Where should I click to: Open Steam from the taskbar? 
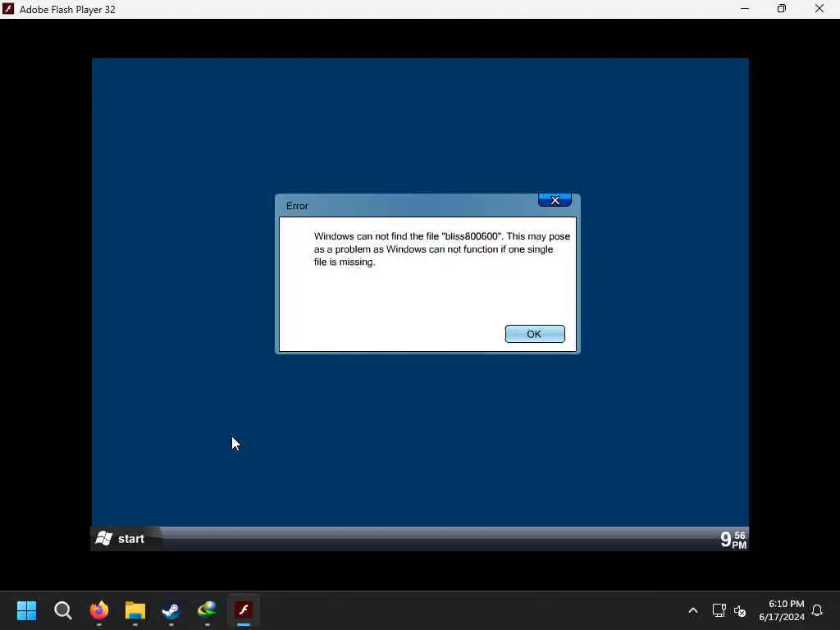[171, 610]
